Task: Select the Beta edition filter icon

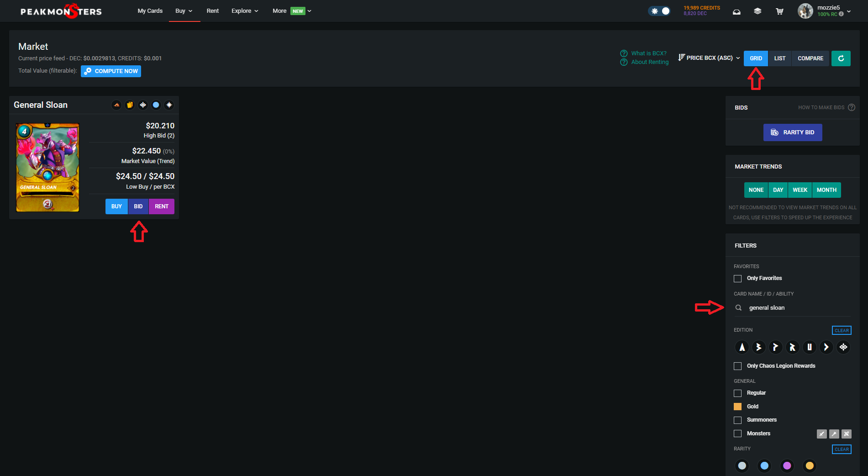Action: tap(758, 347)
